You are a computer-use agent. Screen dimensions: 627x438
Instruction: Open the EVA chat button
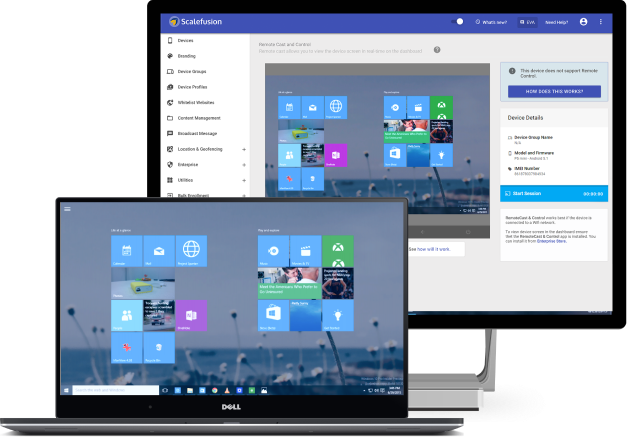527,22
